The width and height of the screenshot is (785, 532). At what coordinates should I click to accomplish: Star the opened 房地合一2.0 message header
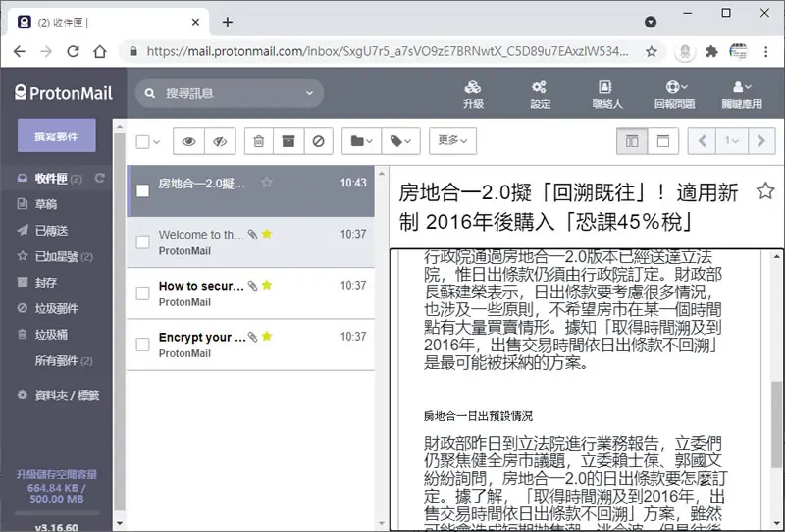(x=765, y=190)
